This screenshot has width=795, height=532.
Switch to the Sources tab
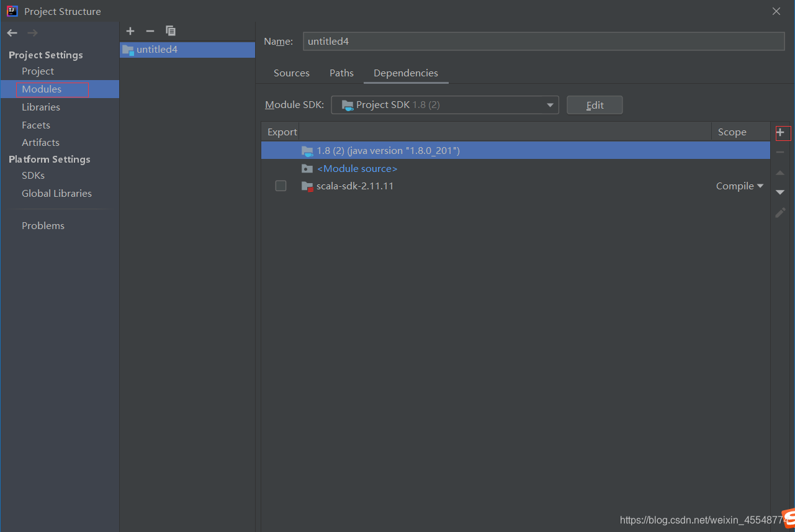[x=292, y=73]
